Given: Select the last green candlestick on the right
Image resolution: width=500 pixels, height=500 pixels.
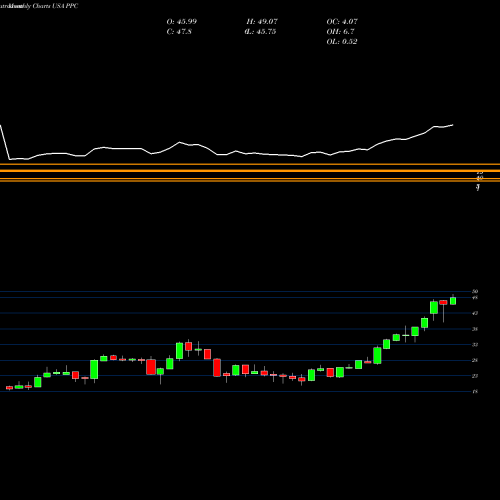Looking at the screenshot, I should [453, 301].
